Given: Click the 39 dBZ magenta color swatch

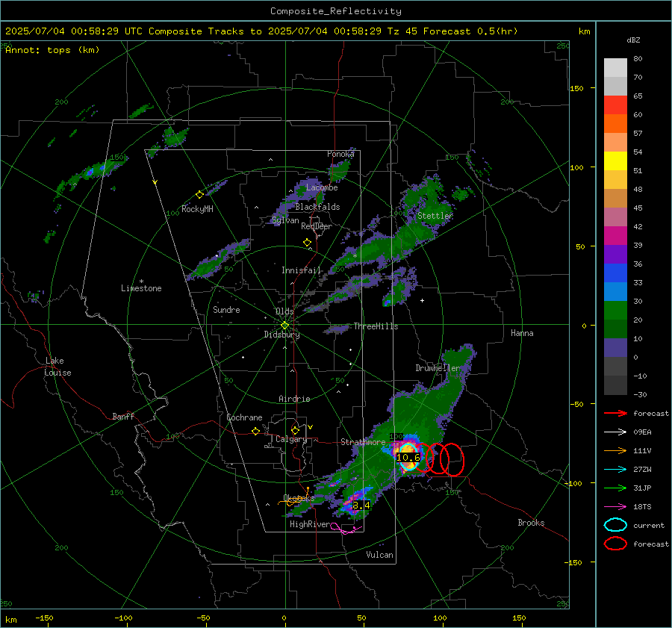Looking at the screenshot, I should (615, 235).
